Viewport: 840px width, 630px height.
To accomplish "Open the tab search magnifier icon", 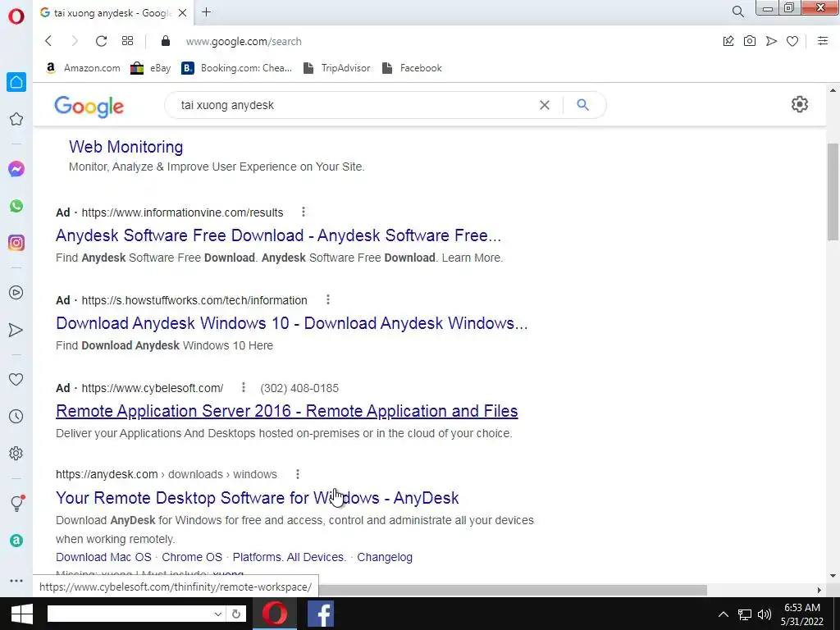I will coord(737,11).
